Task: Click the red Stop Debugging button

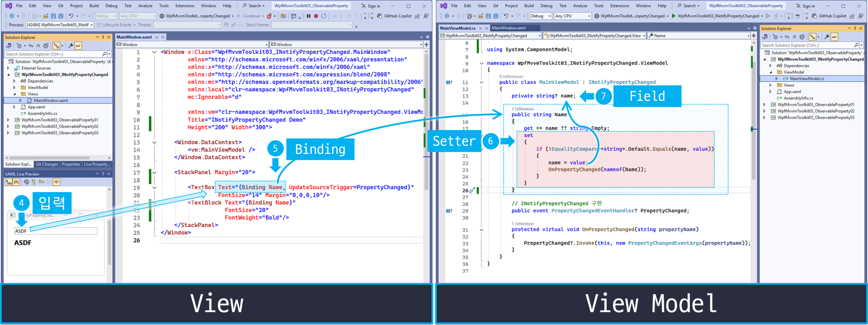Action: (x=316, y=16)
